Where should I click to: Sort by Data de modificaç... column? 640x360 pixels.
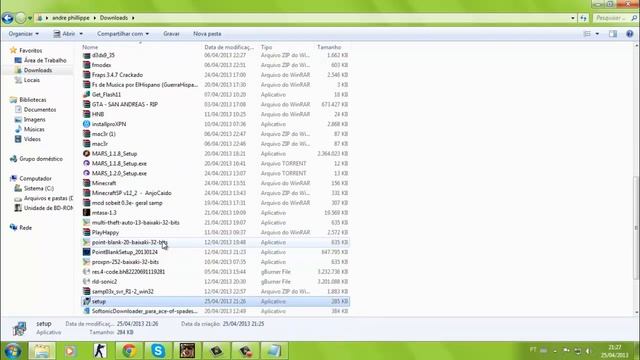point(229,47)
